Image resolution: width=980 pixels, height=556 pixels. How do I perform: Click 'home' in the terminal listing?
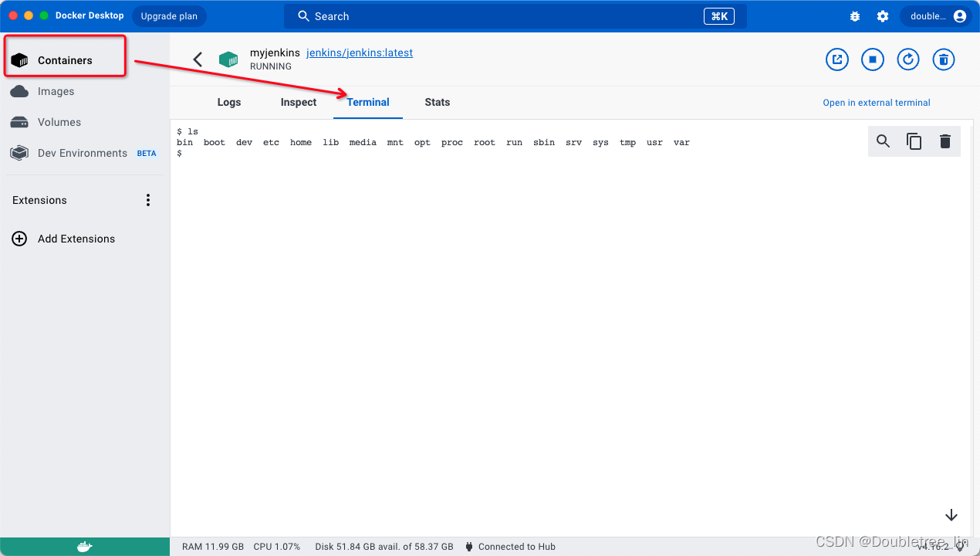301,143
